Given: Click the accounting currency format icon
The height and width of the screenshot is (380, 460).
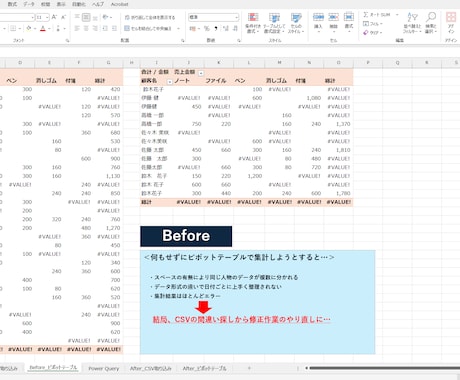Looking at the screenshot, I should pos(193,29).
